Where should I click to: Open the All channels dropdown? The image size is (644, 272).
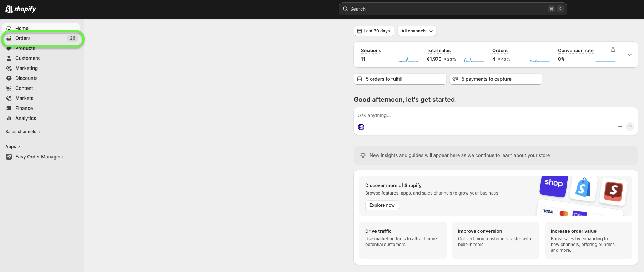point(417,31)
